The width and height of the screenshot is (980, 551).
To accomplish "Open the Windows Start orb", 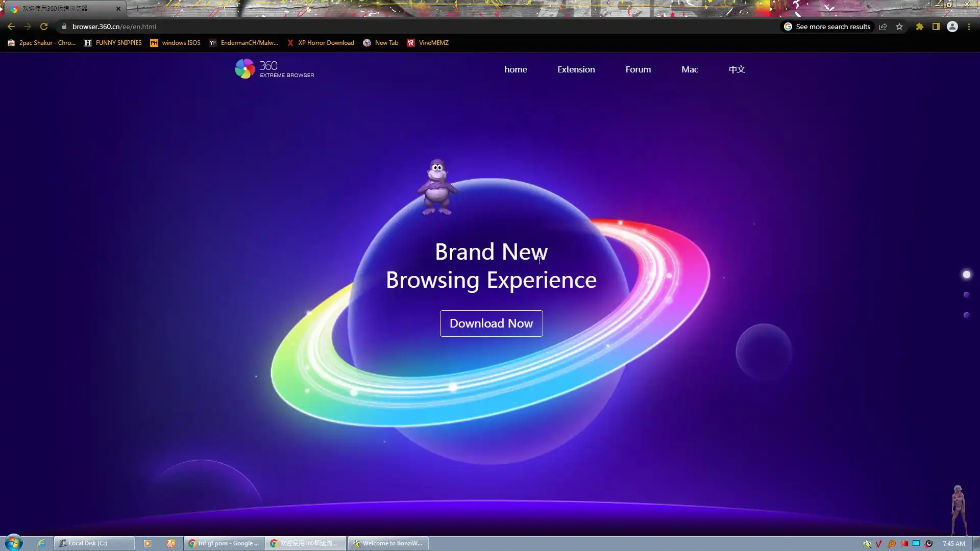I will pyautogui.click(x=14, y=543).
